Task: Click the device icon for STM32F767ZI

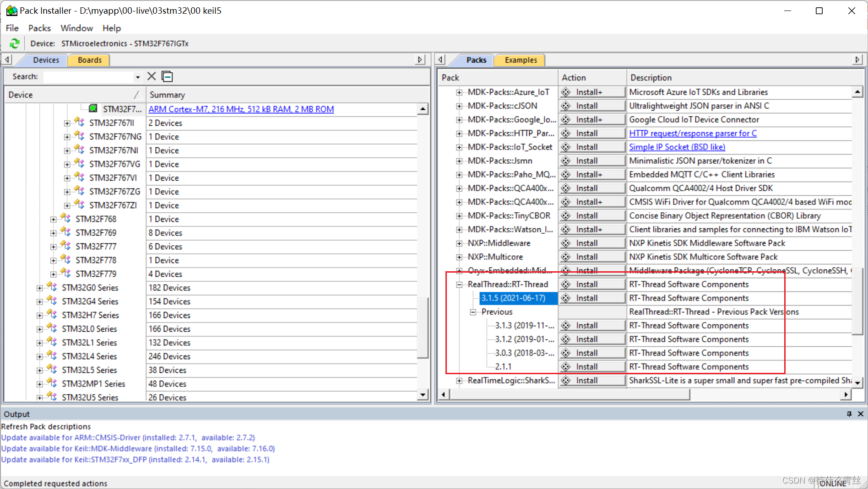Action: pyautogui.click(x=80, y=204)
